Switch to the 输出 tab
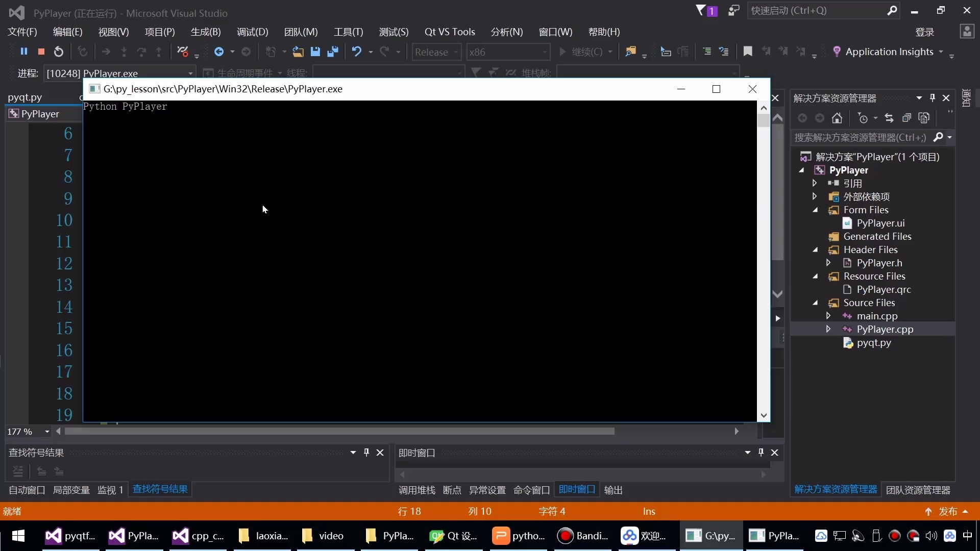 coord(613,490)
